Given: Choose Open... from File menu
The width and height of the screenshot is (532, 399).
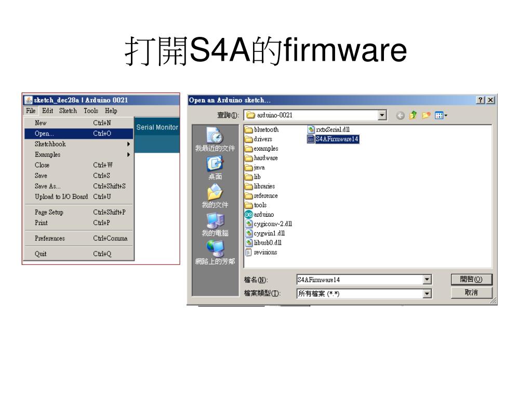Looking at the screenshot, I should [79, 134].
